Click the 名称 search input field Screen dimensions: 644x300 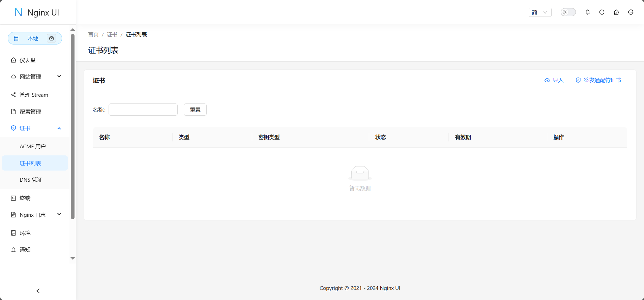pos(143,110)
